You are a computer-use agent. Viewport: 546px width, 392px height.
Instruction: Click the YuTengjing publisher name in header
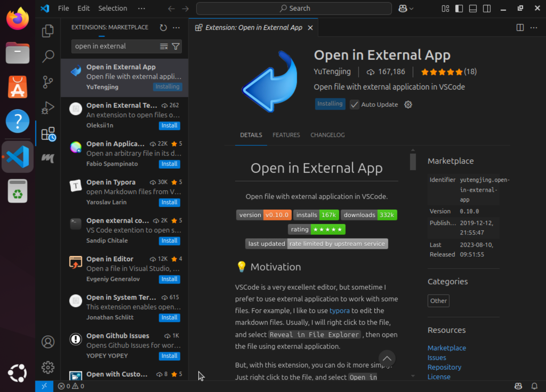(x=332, y=71)
